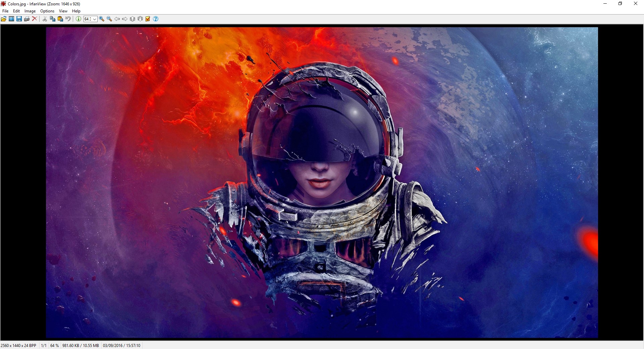
Task: Zoom out with the minus magnifier icon
Action: click(109, 19)
